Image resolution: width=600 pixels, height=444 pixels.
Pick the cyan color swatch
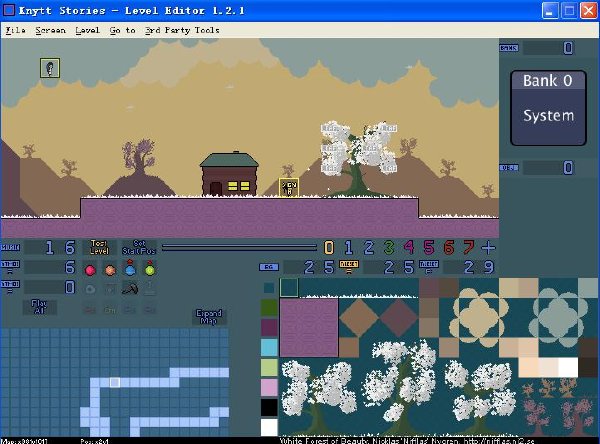click(x=269, y=348)
